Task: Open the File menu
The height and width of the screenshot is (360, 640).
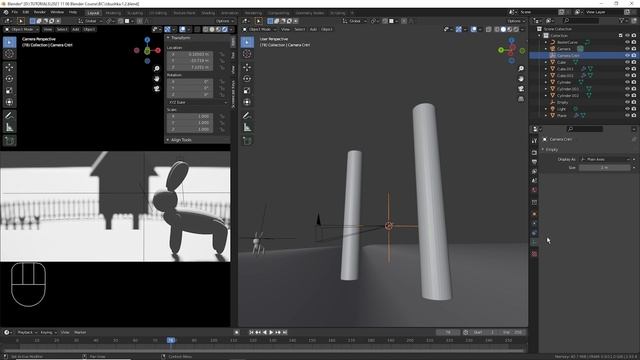Action: pos(15,12)
